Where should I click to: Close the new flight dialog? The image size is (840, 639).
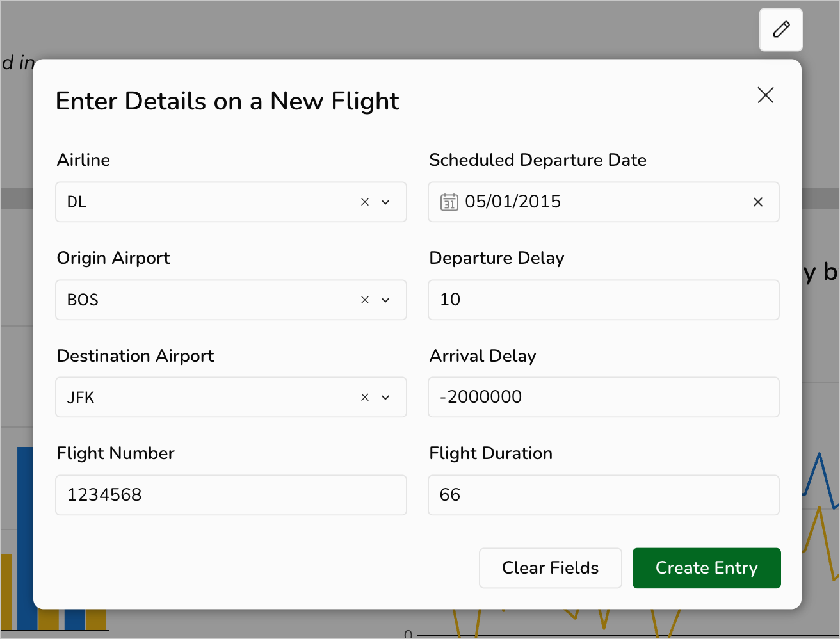click(765, 95)
